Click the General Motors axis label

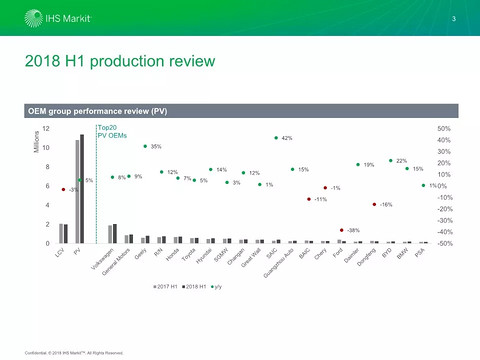(116, 262)
